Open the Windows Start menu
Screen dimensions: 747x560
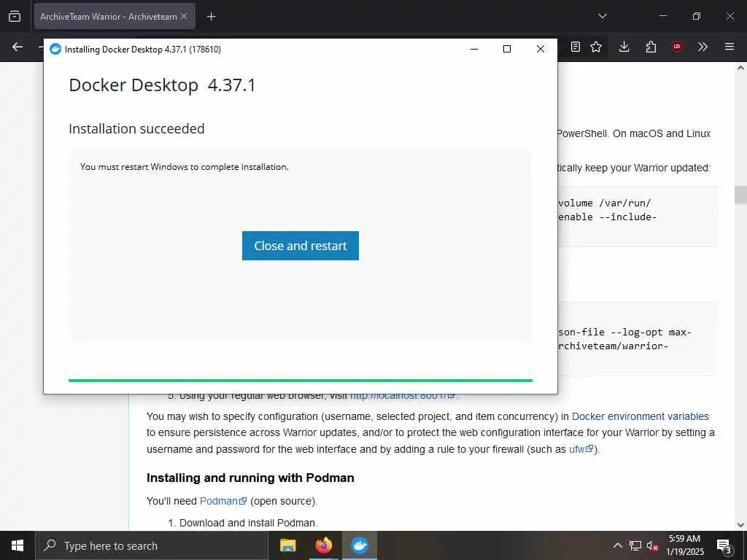pyautogui.click(x=18, y=545)
